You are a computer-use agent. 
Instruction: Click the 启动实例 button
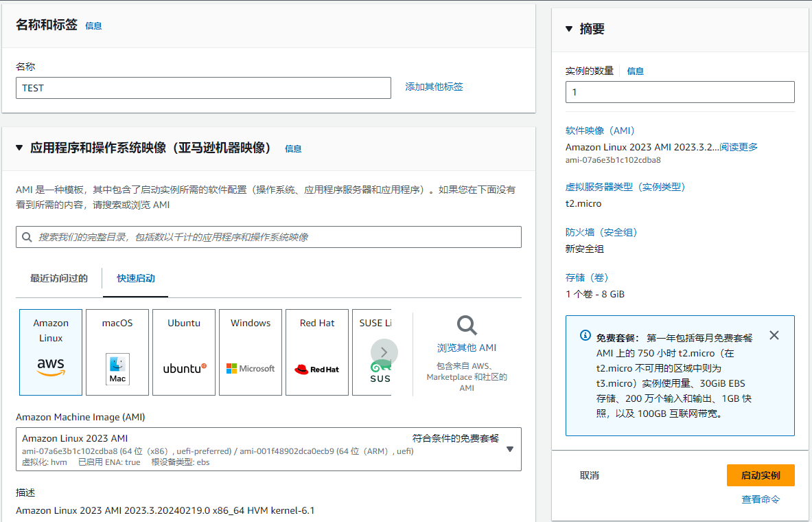[761, 475]
